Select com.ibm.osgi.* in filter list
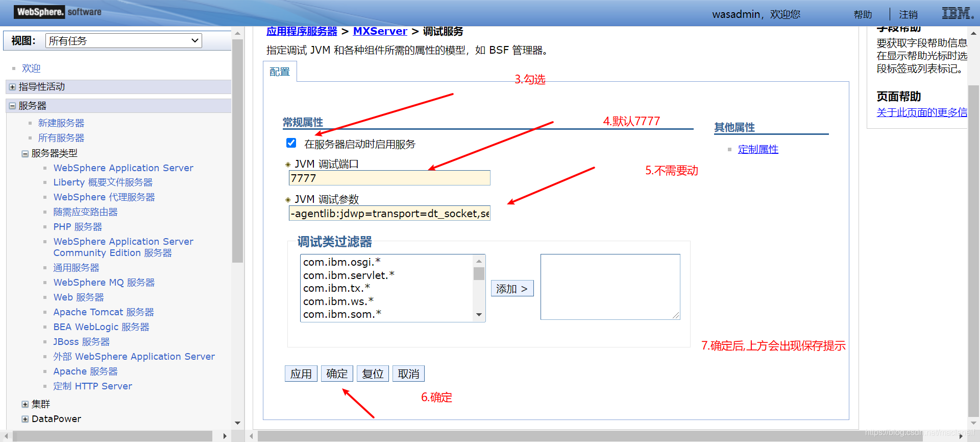The height and width of the screenshot is (442, 980). coord(342,262)
